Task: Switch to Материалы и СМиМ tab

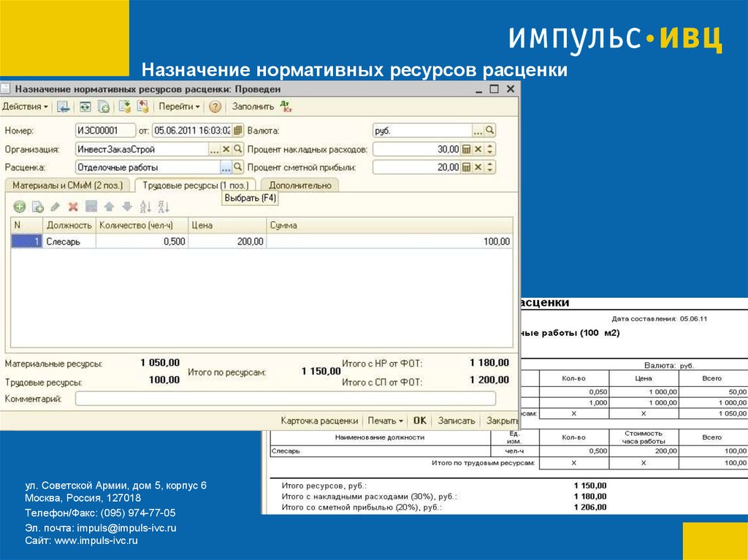Action: 67,185
